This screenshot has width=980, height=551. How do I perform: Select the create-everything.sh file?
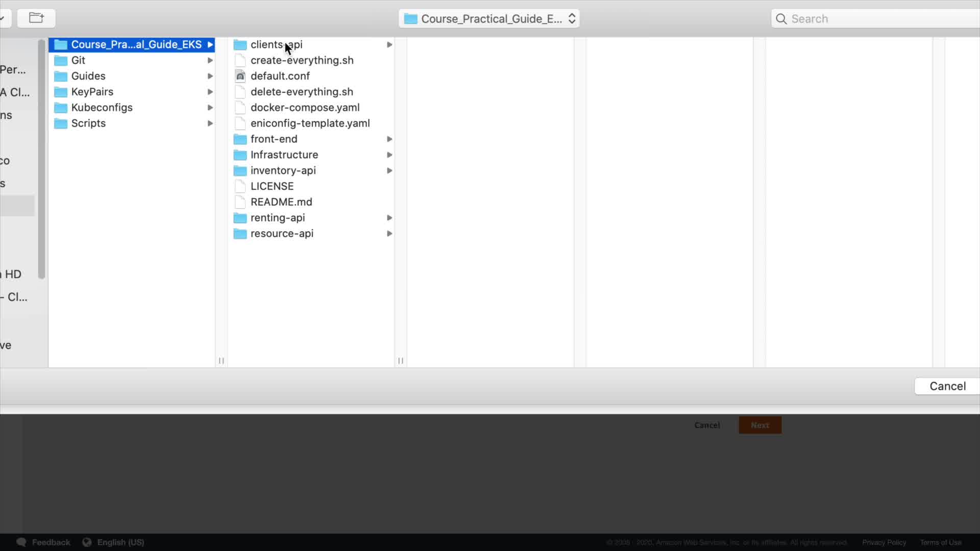302,60
